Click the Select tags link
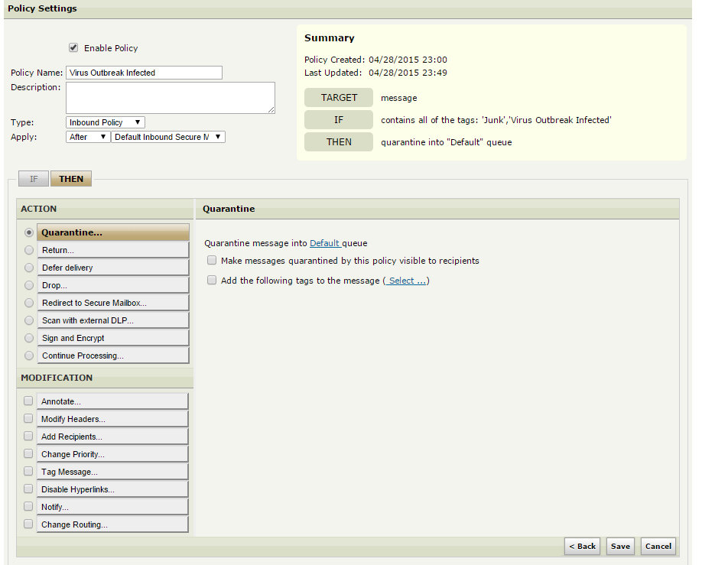The image size is (728, 565). [406, 281]
